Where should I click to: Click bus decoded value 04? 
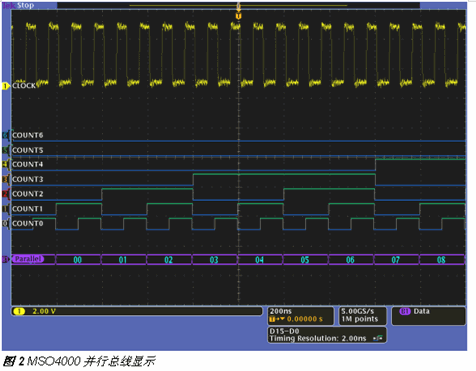point(259,260)
